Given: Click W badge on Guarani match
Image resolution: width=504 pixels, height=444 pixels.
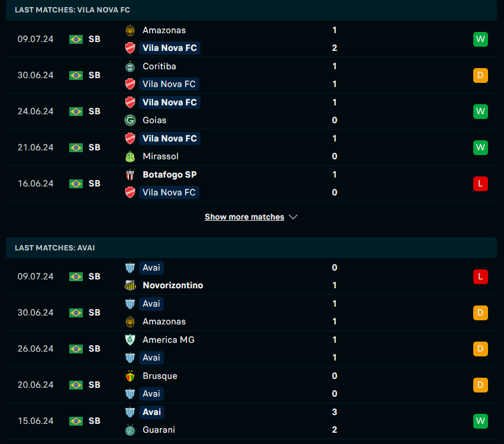Looking at the screenshot, I should (480, 421).
